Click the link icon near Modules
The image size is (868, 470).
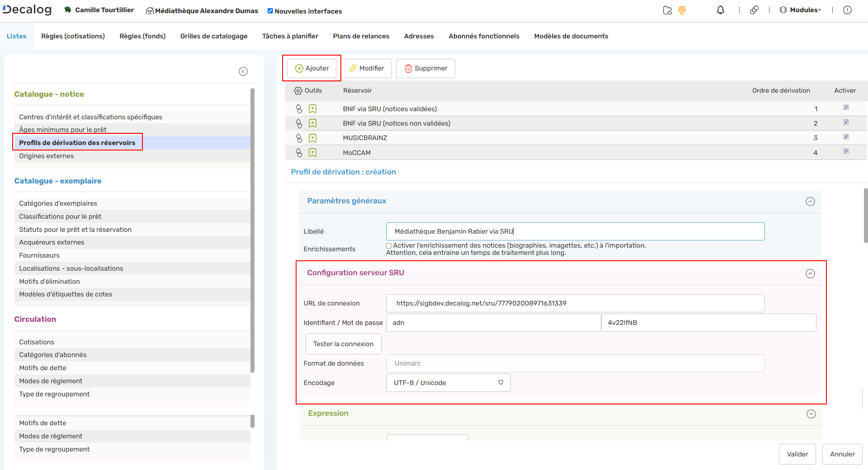(754, 9)
